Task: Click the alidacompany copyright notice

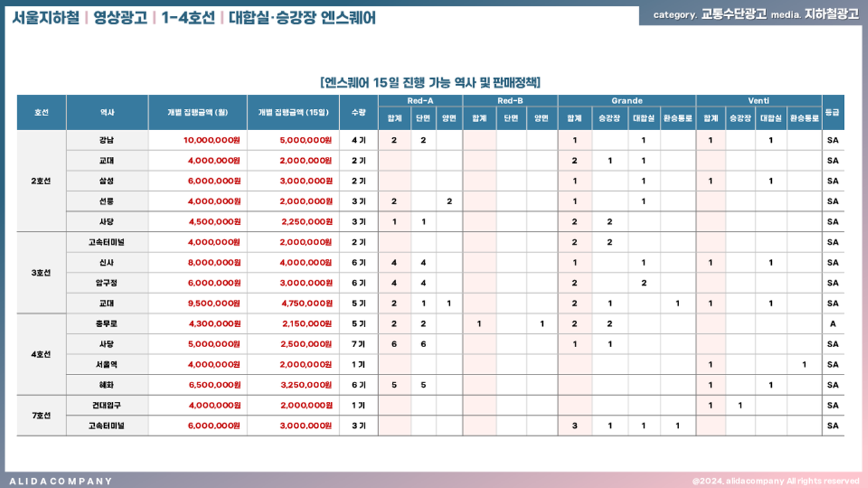Action: pos(775,481)
